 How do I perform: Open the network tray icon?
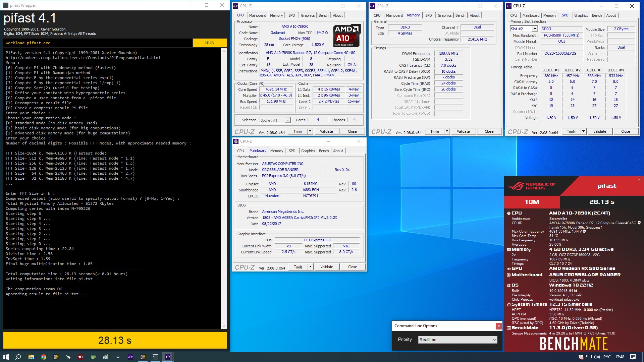click(x=589, y=357)
